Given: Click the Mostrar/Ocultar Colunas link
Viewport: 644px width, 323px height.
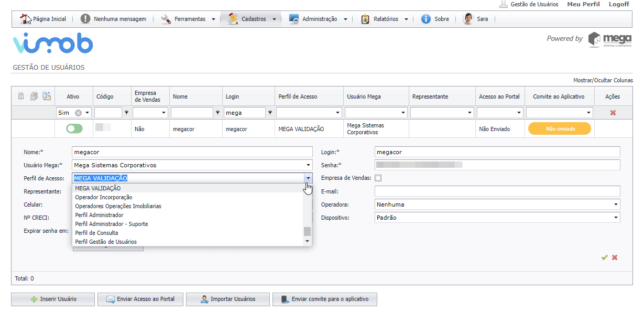Looking at the screenshot, I should click(603, 80).
